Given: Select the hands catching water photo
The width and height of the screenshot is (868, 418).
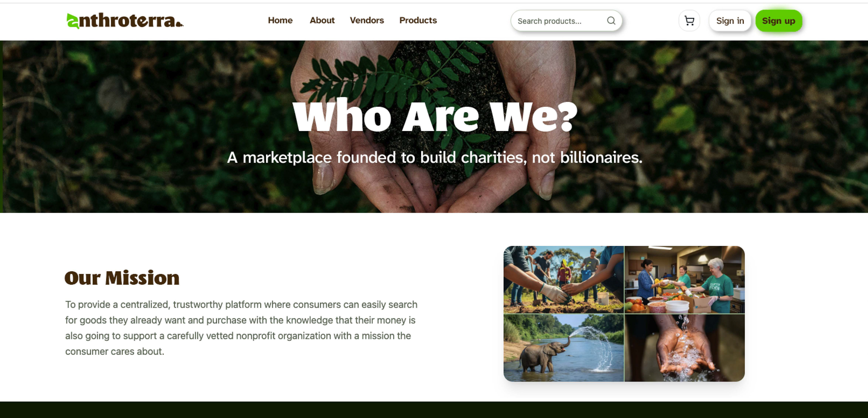Looking at the screenshot, I should click(x=685, y=348).
